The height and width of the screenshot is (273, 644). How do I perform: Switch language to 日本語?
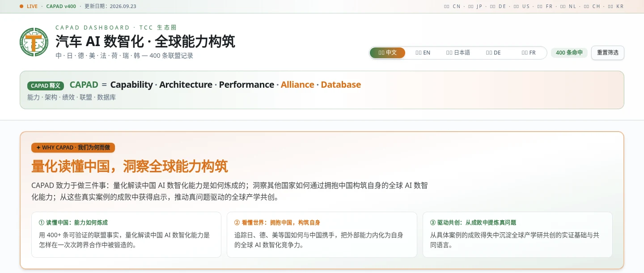[458, 53]
